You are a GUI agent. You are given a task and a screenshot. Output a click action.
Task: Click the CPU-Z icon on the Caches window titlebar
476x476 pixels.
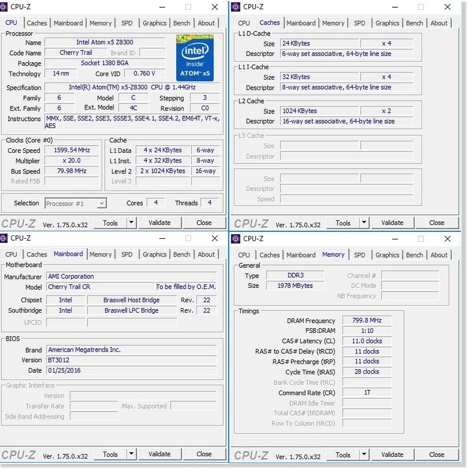point(235,7)
